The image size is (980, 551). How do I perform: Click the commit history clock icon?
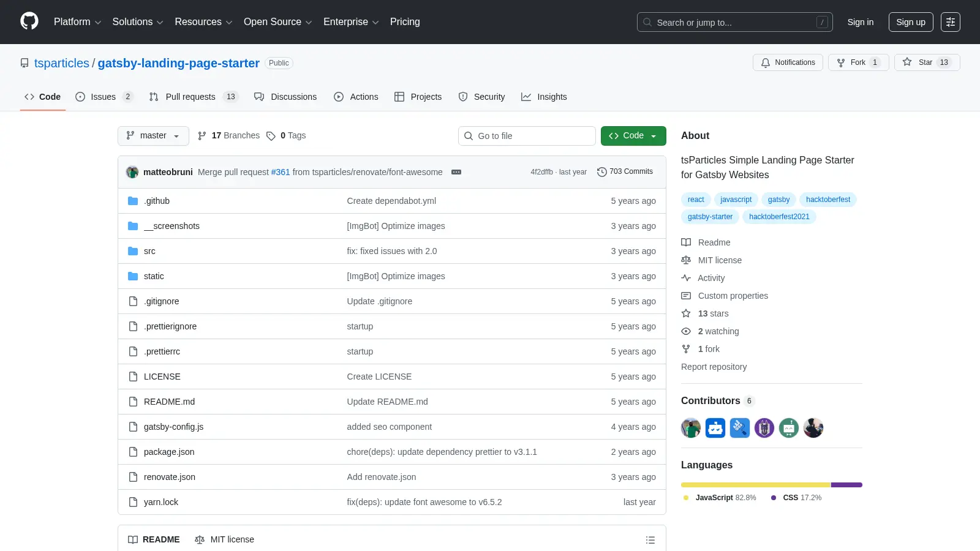pyautogui.click(x=602, y=172)
